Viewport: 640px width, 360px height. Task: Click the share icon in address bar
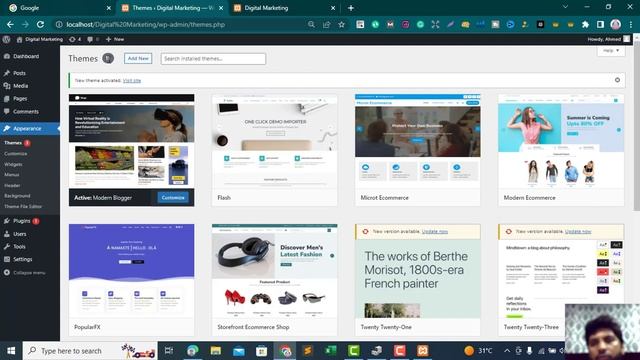(327, 24)
